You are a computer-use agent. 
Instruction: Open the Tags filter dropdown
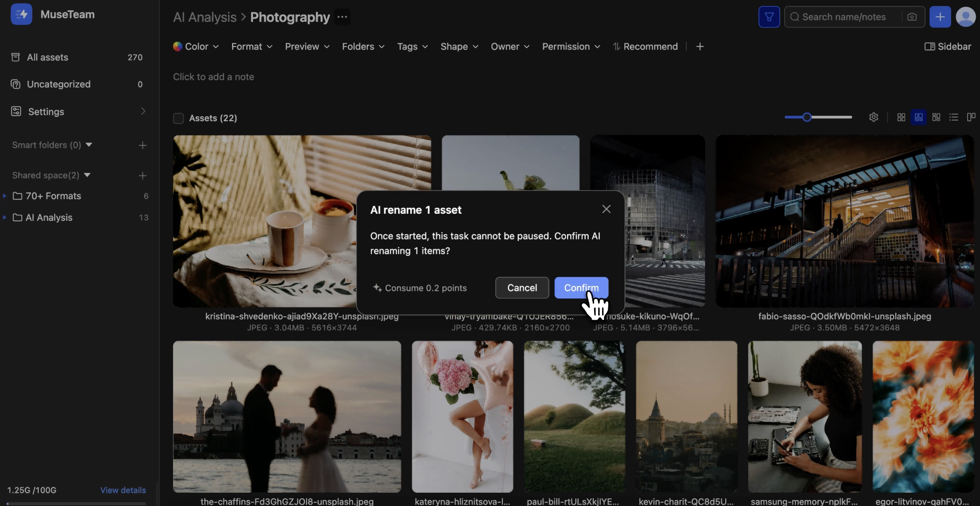(x=412, y=46)
